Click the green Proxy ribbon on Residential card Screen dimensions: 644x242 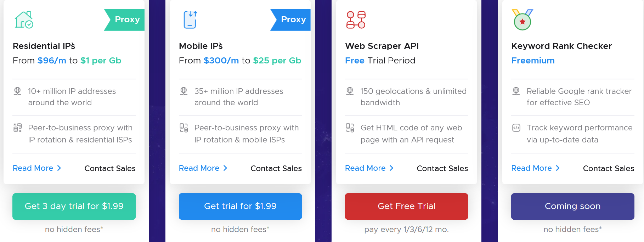click(x=124, y=20)
